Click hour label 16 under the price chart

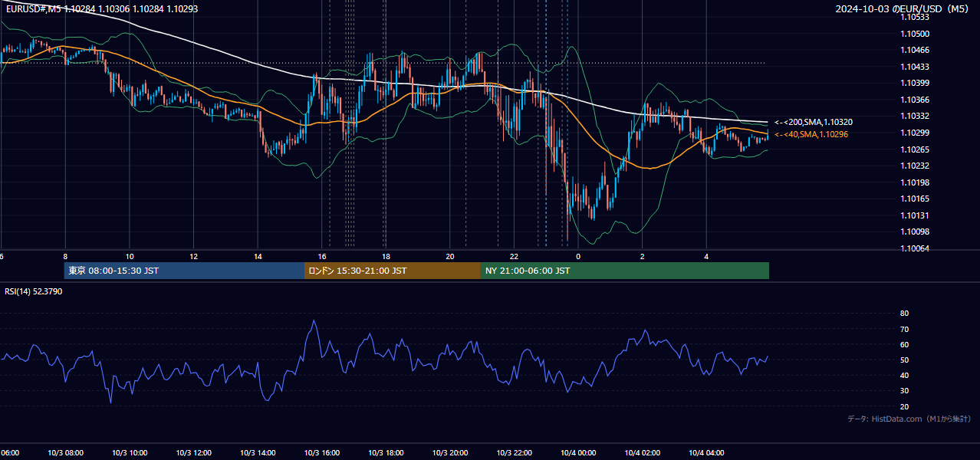point(322,256)
